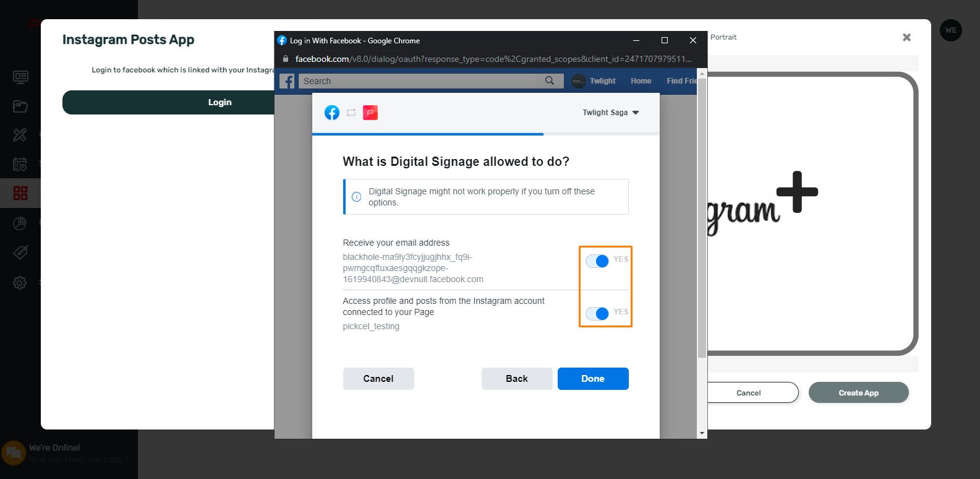
Task: Click Home in Facebook top bar
Action: [x=641, y=81]
